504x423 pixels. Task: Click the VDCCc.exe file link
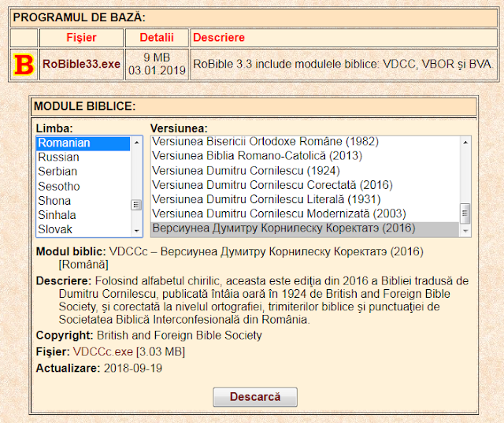103,351
